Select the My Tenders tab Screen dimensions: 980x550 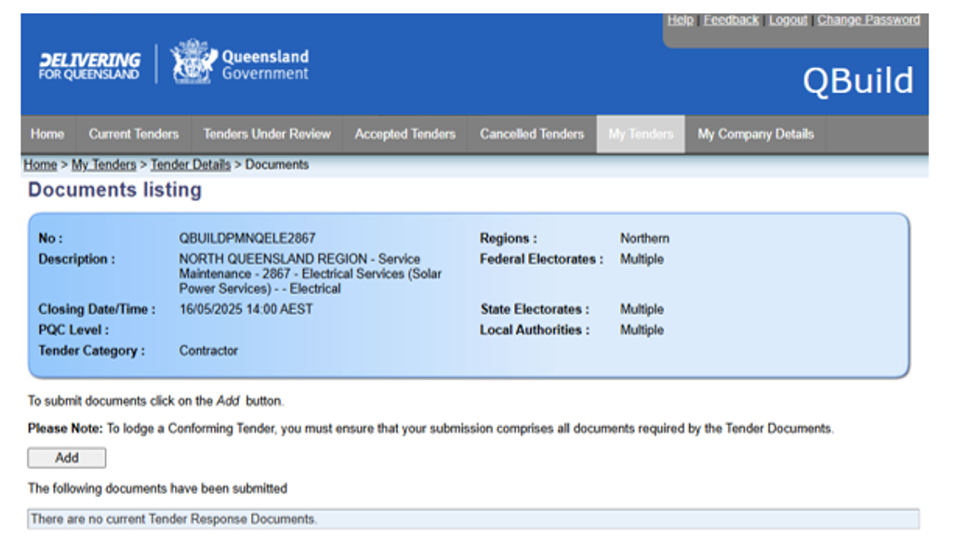coord(641,134)
